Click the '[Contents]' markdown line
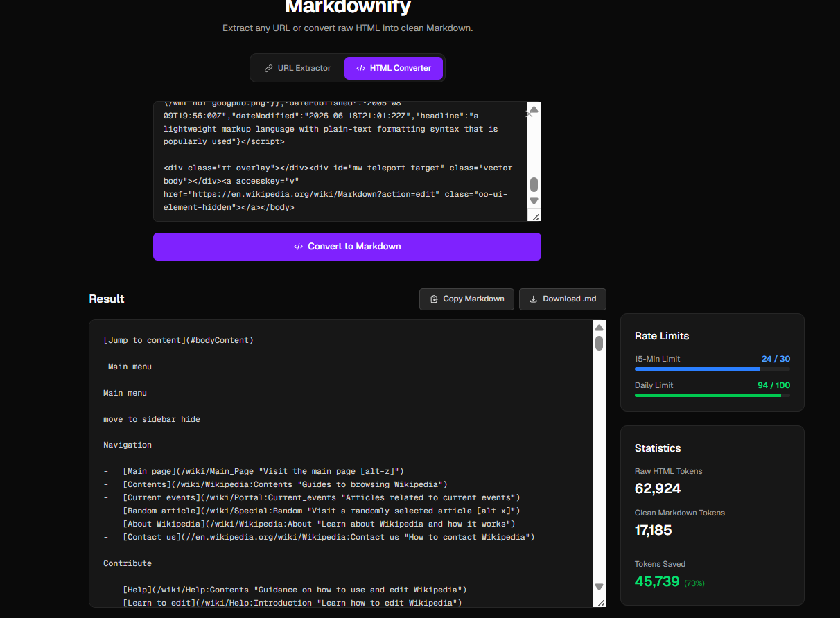 [275, 484]
